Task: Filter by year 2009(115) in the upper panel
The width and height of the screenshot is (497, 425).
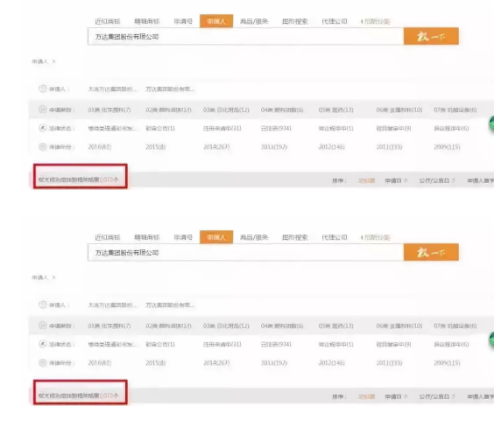Action: click(x=447, y=147)
